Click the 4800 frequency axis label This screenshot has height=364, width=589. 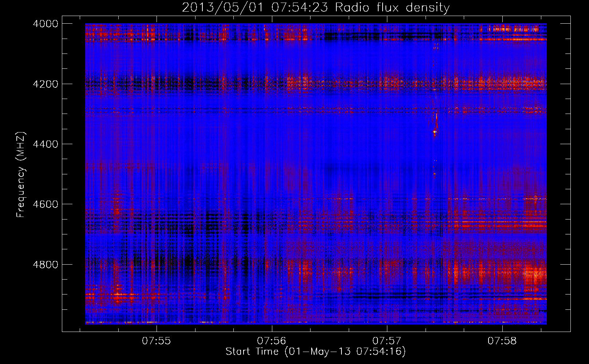tap(45, 265)
